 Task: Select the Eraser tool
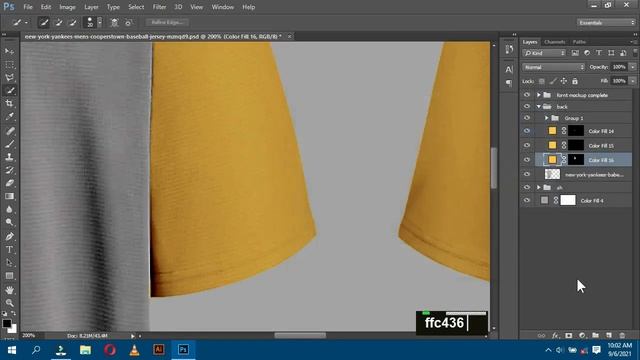9,183
